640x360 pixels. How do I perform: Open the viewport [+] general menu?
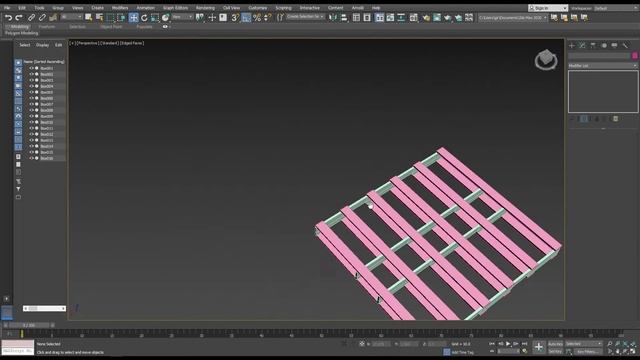coord(72,43)
